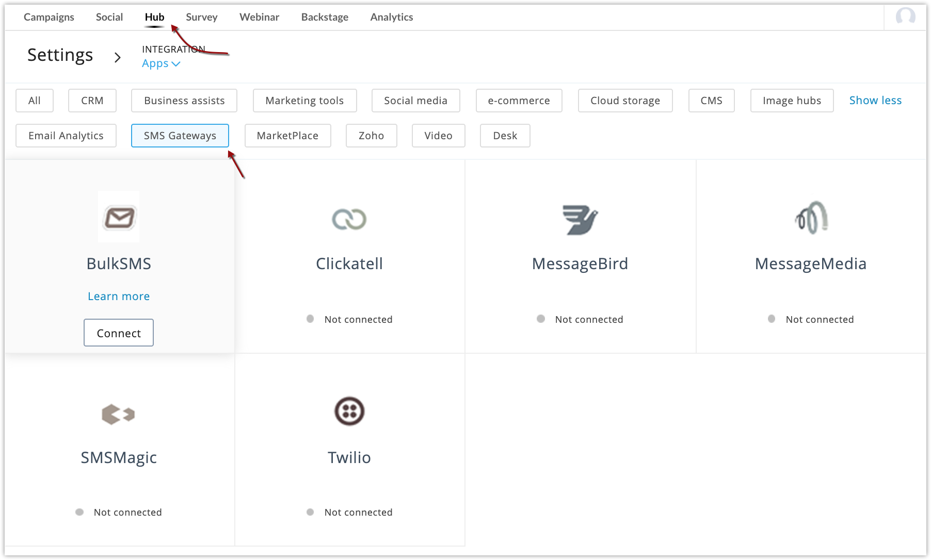The width and height of the screenshot is (931, 560).
Task: Collapse categories with Show less
Action: pos(875,101)
